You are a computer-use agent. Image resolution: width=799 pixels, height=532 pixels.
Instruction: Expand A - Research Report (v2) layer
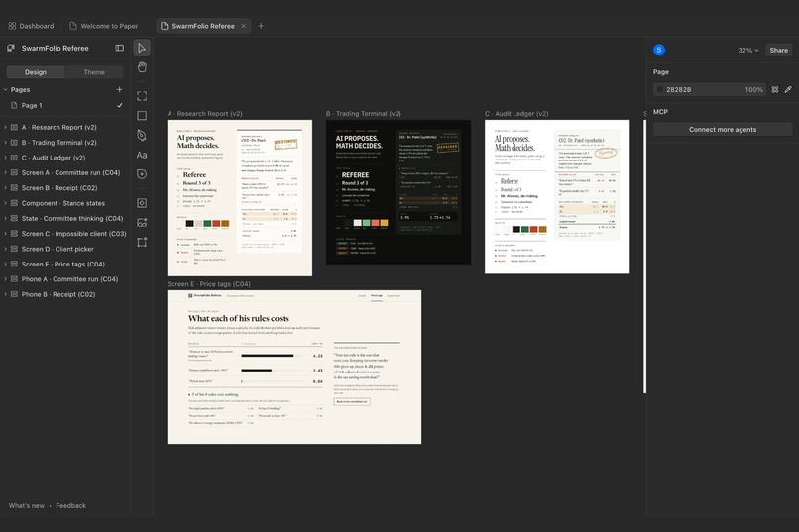point(5,127)
